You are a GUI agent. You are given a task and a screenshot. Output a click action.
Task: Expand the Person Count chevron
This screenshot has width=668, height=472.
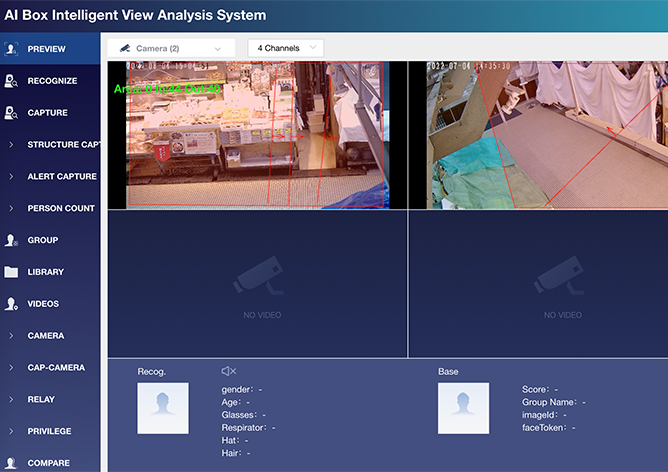click(11, 209)
